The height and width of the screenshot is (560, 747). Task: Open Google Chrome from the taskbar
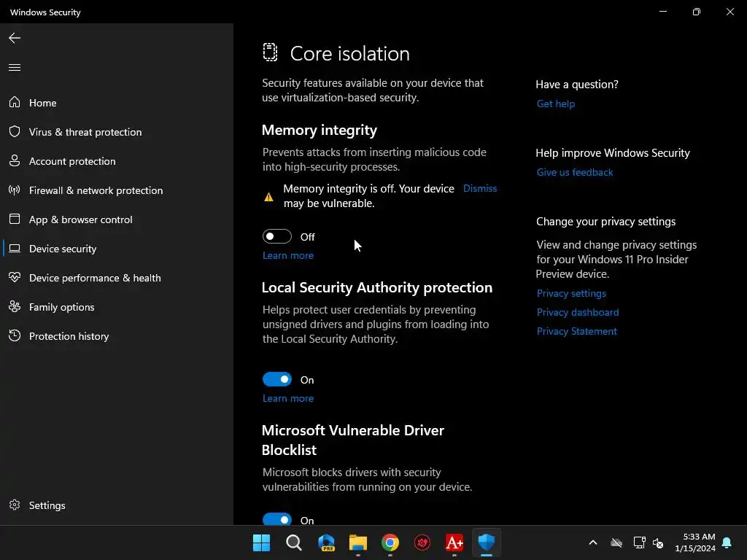coord(390,542)
